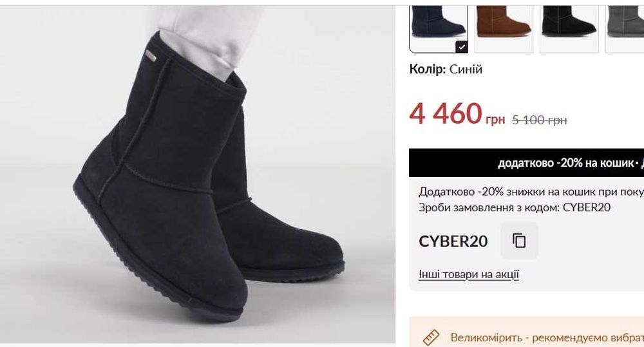Click the Великомірить size recommendation text
644x347 pixels.
coord(547,337)
